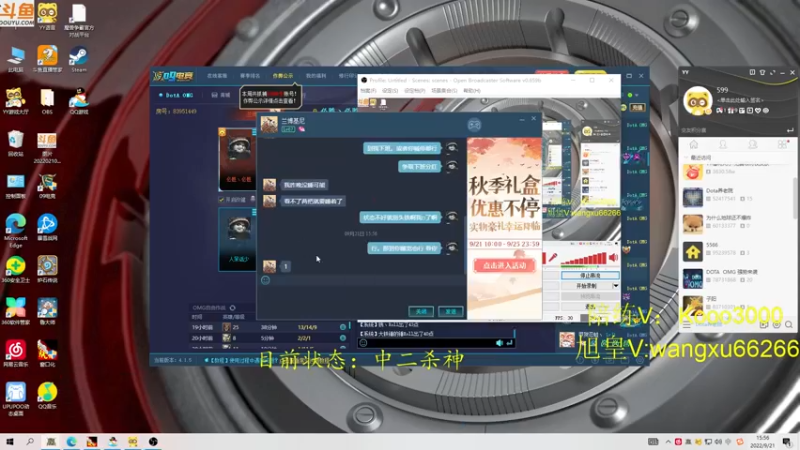This screenshot has height=450, width=800.
Task: Select the 19-hours-ago match record row
Action: pyautogui.click(x=269, y=327)
